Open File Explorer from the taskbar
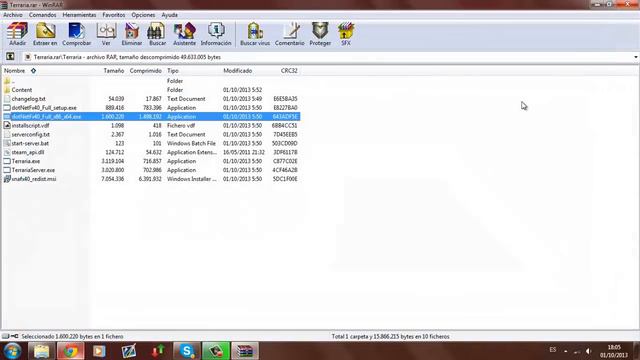 pyautogui.click(x=41, y=351)
